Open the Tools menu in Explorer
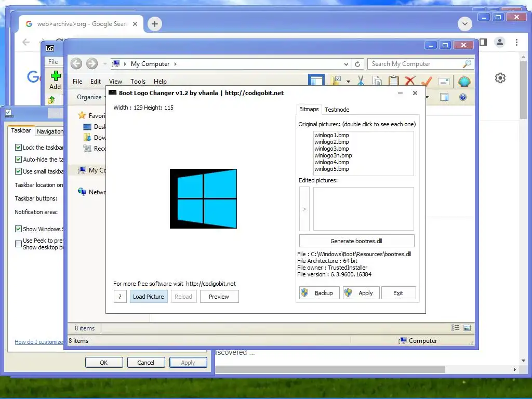The image size is (532, 399). tap(138, 82)
